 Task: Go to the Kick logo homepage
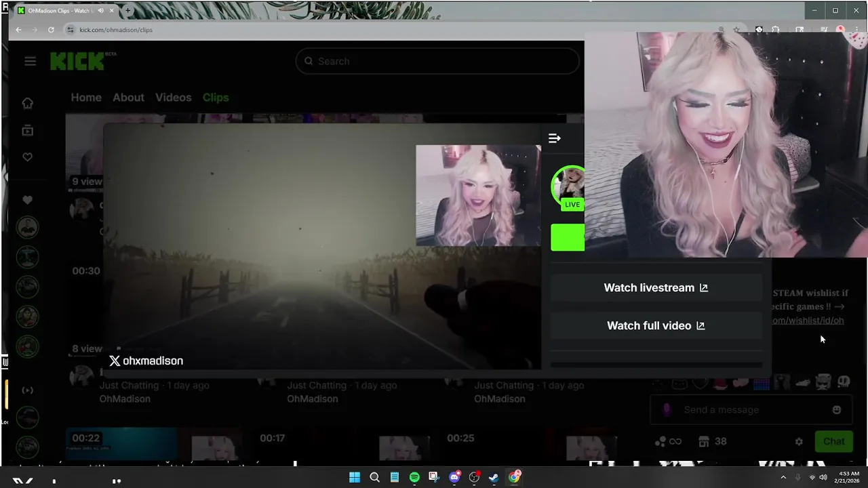pos(77,61)
